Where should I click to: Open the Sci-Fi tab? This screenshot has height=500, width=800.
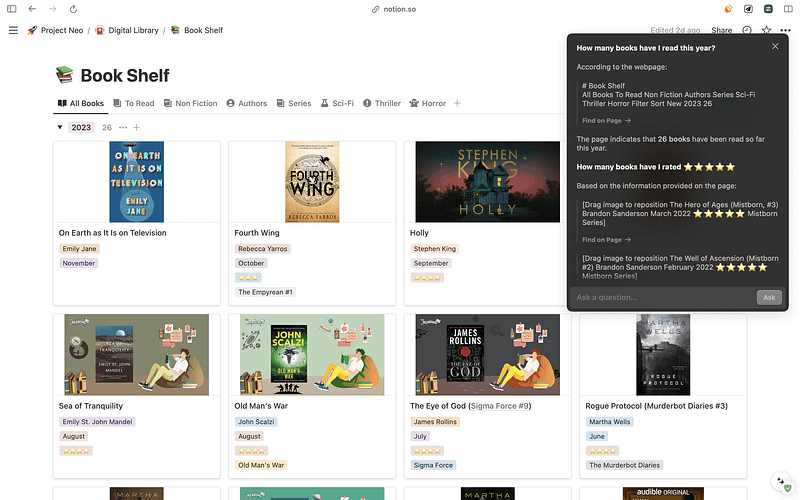tap(337, 103)
